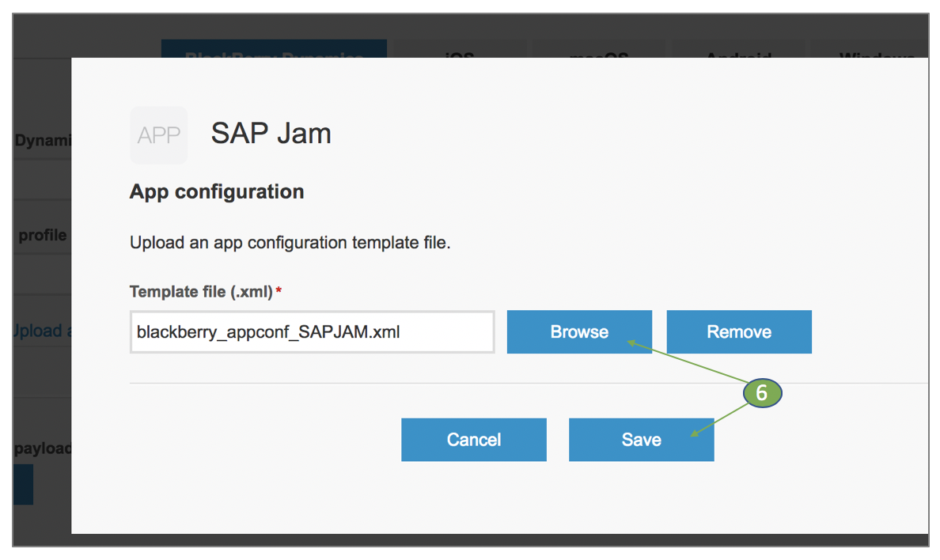Click the App configuration heading
The width and height of the screenshot is (940, 560).
(217, 192)
